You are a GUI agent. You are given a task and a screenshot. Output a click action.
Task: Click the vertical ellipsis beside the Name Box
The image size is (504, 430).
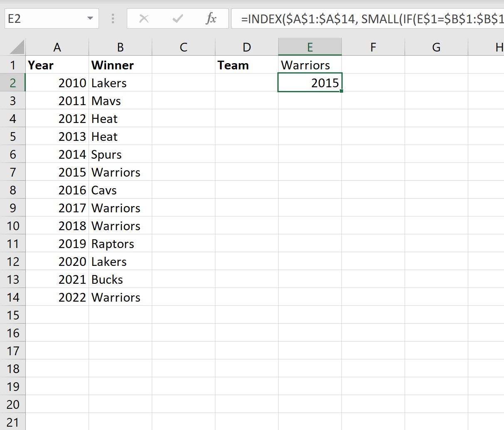point(112,18)
